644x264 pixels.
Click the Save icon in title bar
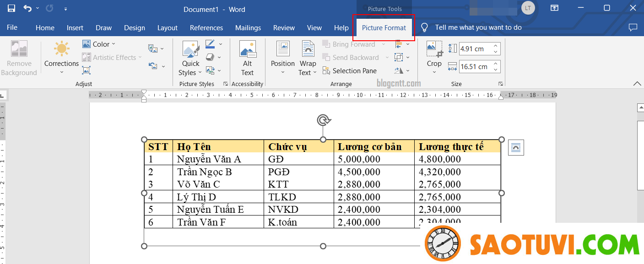[x=11, y=9]
